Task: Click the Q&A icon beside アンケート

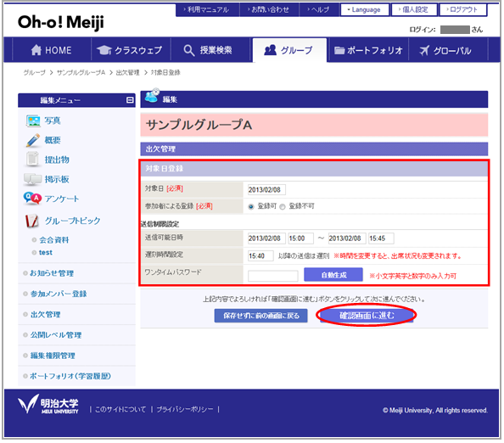Action: click(32, 199)
